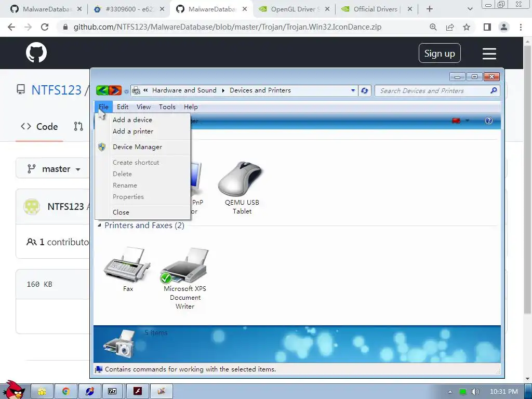Click the GitHub Octocat logo
Viewport: 532px width, 399px height.
[x=36, y=52]
